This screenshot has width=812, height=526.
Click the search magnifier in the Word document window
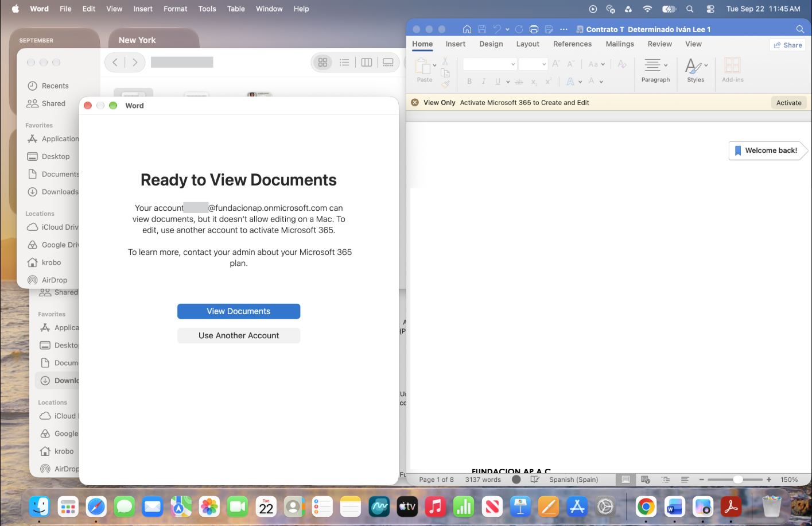(800, 29)
